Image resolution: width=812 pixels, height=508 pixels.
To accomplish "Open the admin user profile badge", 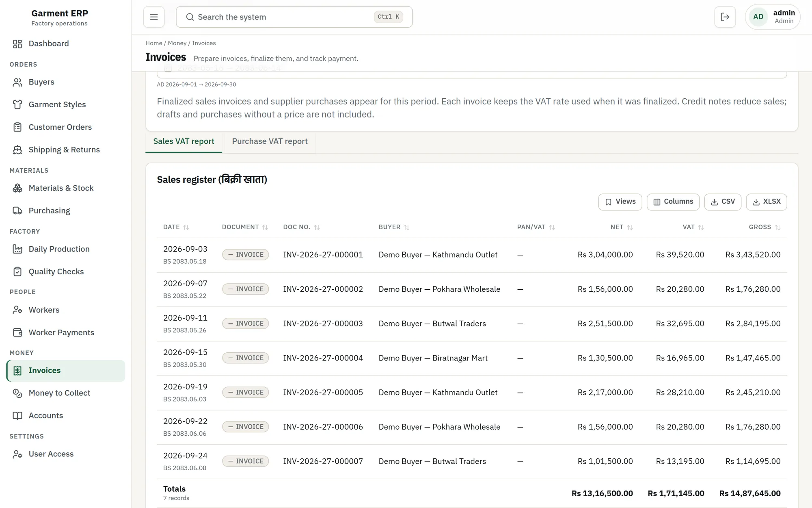I will (772, 17).
